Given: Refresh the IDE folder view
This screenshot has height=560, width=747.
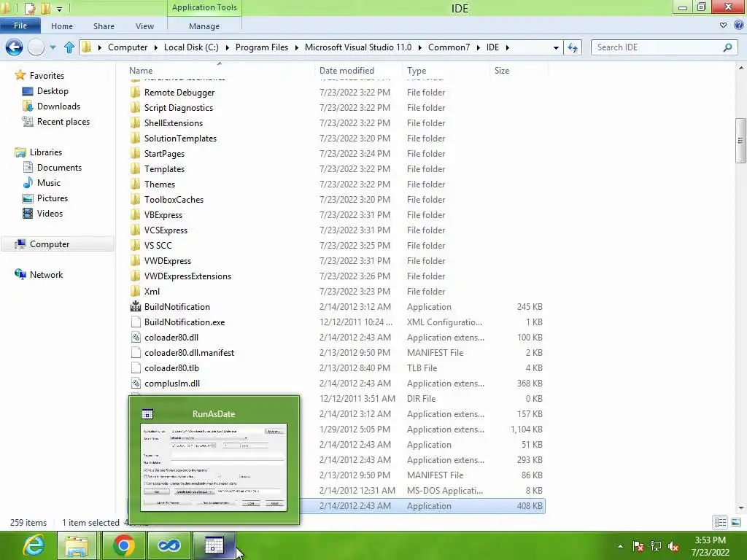Looking at the screenshot, I should 573,47.
